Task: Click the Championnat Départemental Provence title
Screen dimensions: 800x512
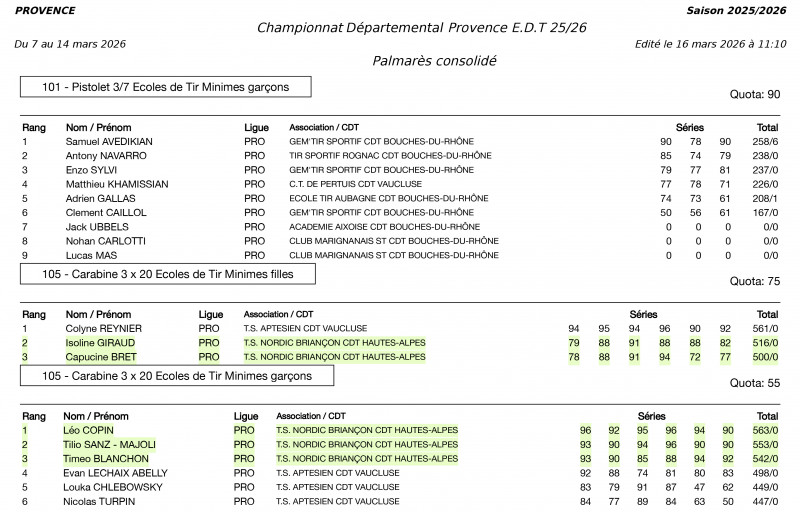Action: [421, 27]
